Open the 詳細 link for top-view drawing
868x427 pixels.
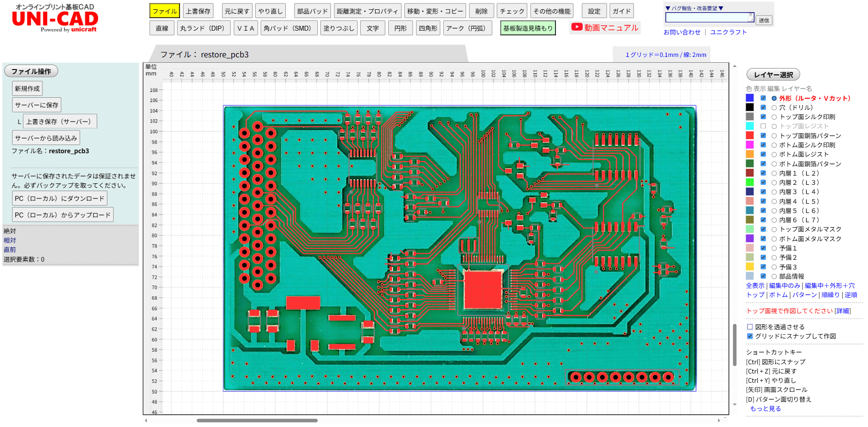(x=843, y=311)
